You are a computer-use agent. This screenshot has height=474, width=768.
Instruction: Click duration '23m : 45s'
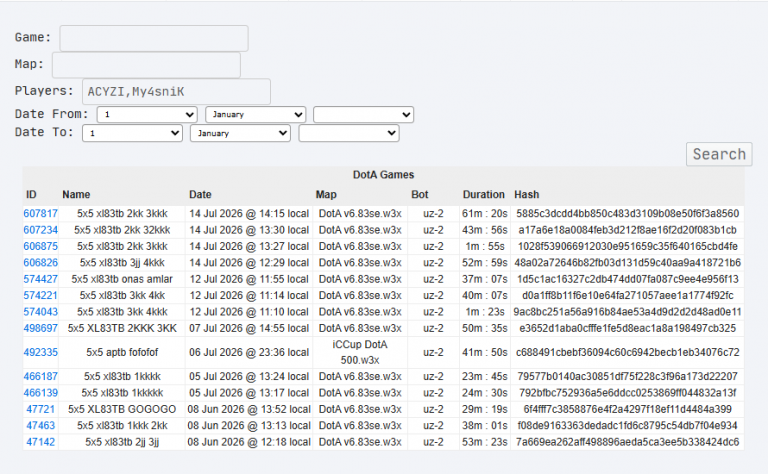click(484, 377)
